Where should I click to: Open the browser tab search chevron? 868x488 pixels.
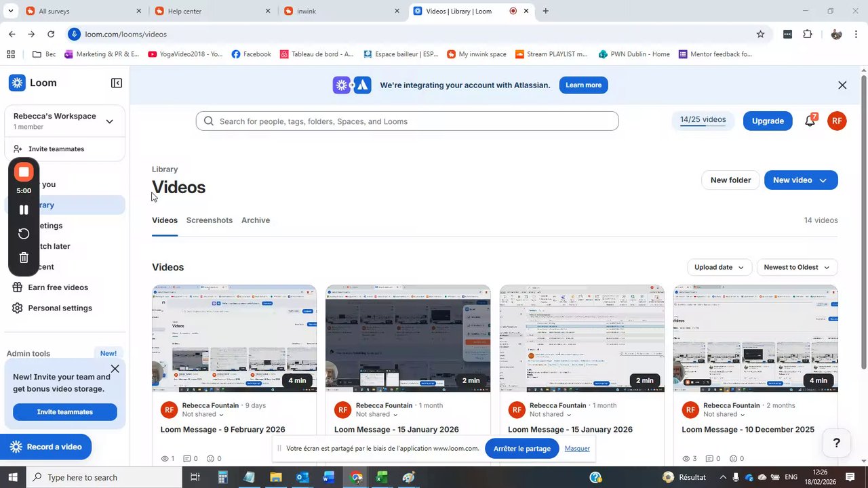(10, 11)
